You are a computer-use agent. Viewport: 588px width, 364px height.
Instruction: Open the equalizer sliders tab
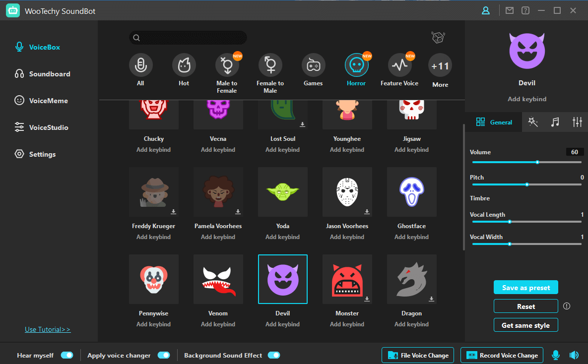pos(577,122)
